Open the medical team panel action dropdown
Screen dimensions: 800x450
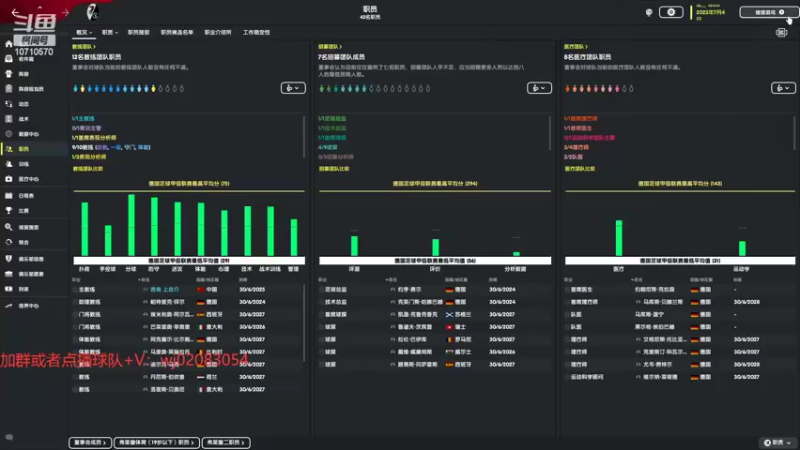point(783,88)
